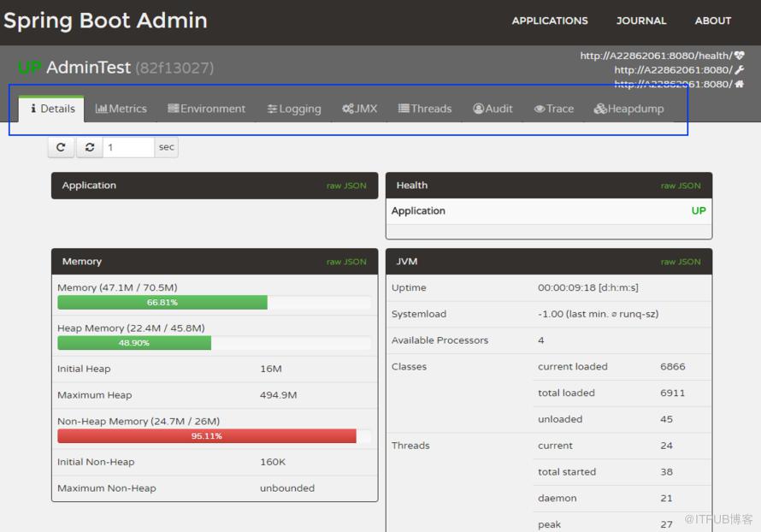Open raw JSON link in JVM panel
The width and height of the screenshot is (761, 532).
click(x=681, y=262)
